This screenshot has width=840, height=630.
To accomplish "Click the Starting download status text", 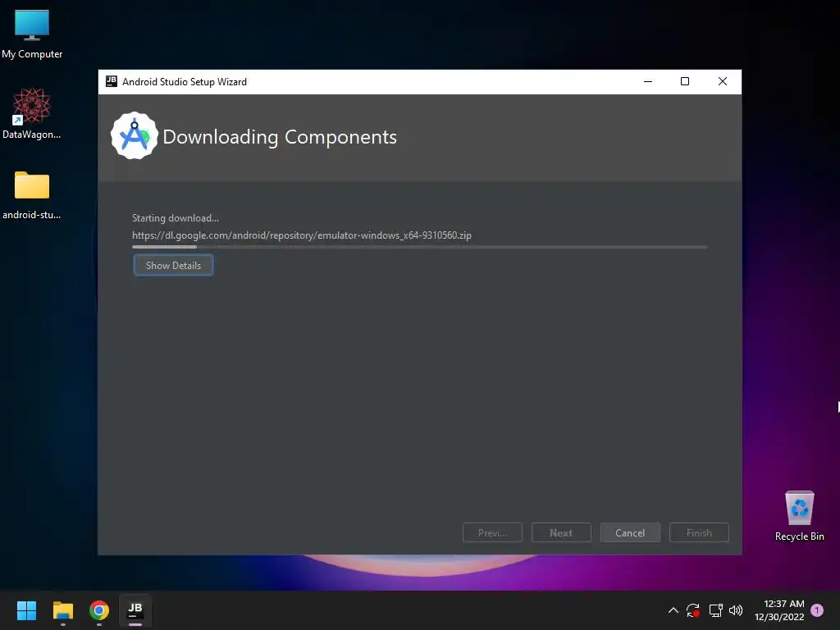I will (x=176, y=218).
